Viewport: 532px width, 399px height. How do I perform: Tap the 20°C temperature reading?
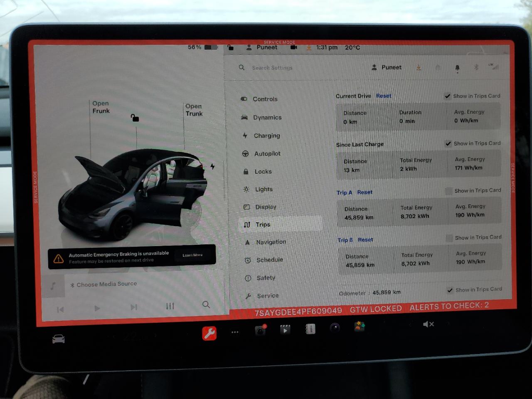click(352, 47)
